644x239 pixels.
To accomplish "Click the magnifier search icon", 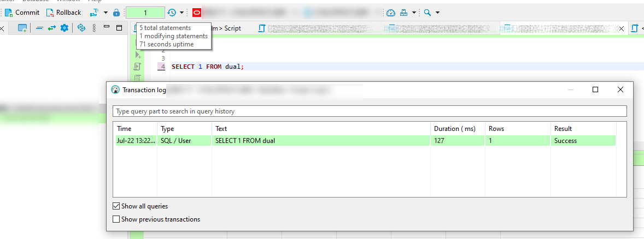I will pyautogui.click(x=428, y=13).
